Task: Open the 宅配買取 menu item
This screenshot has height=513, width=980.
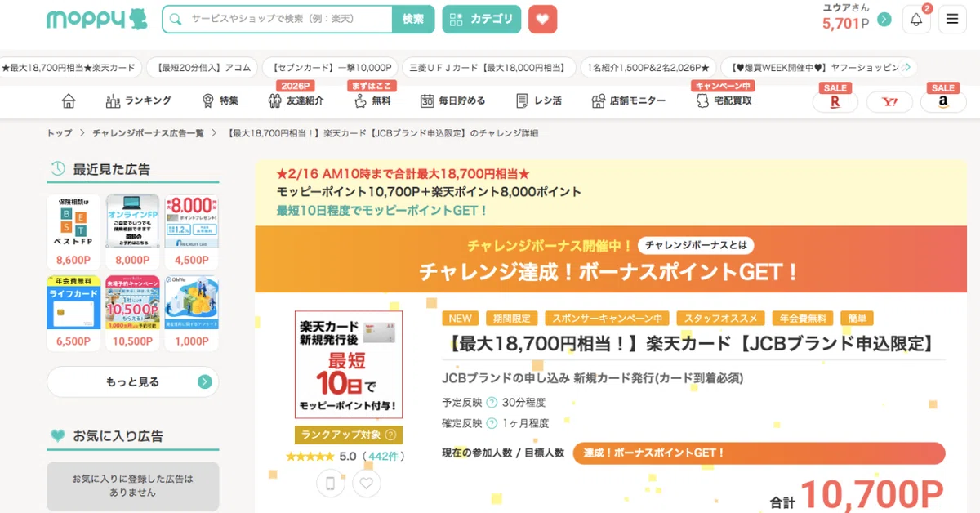Action: tap(723, 100)
